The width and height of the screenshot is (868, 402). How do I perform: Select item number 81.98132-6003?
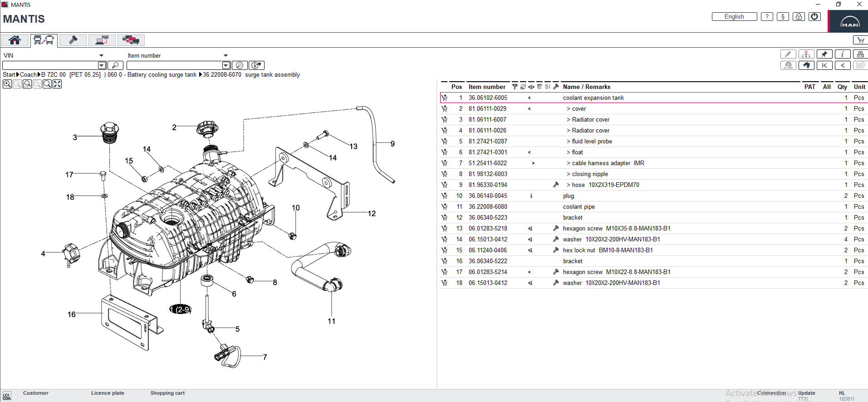click(488, 174)
